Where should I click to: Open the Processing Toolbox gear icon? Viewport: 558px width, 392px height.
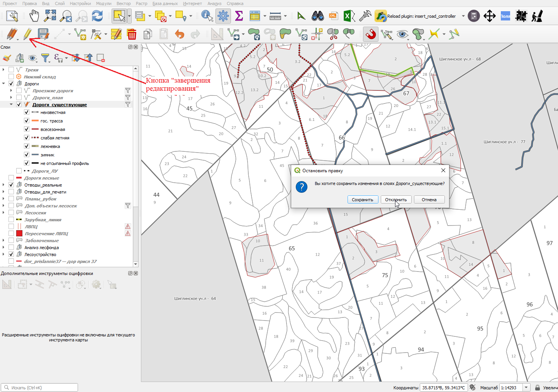click(x=223, y=16)
